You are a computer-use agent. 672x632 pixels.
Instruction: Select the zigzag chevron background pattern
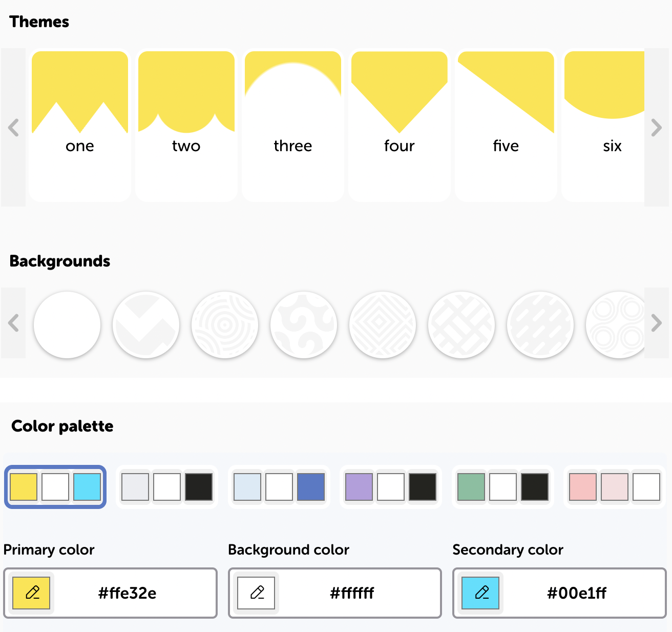(x=146, y=324)
